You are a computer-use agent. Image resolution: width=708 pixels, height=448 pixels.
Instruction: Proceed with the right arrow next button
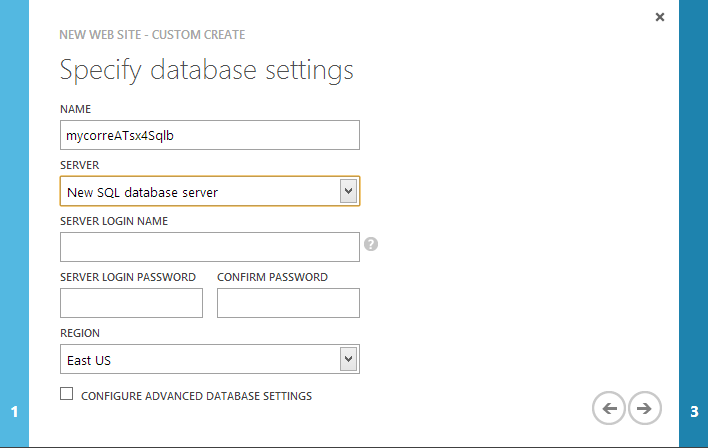coord(645,408)
